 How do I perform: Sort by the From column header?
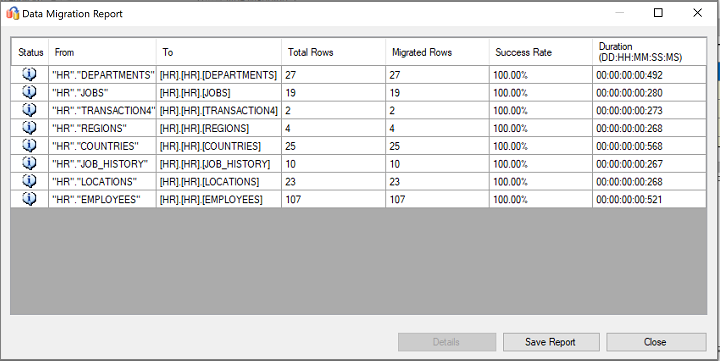pos(102,52)
